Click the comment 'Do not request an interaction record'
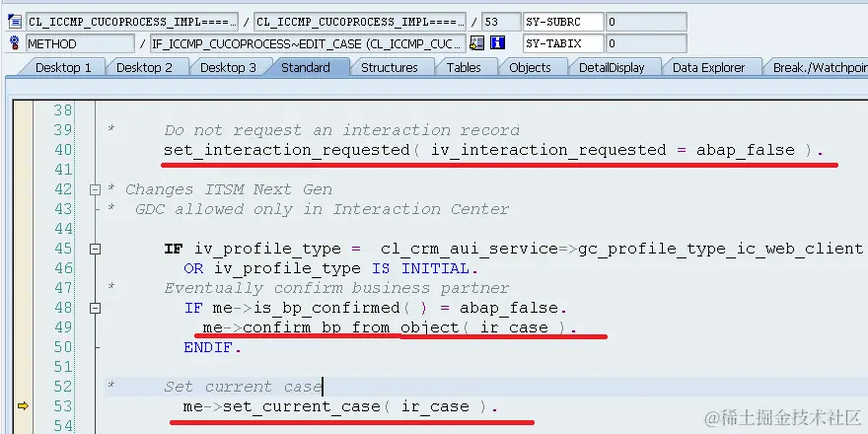 [x=341, y=130]
